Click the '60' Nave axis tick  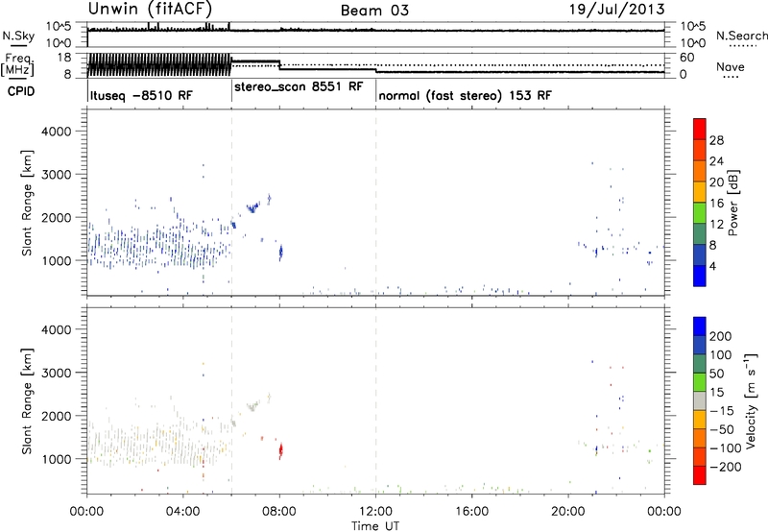pos(686,58)
